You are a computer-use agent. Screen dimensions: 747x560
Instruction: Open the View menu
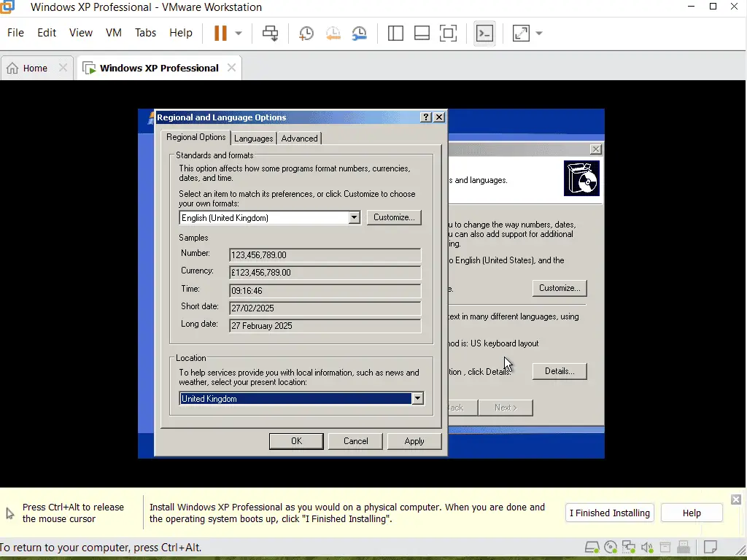[x=81, y=33]
